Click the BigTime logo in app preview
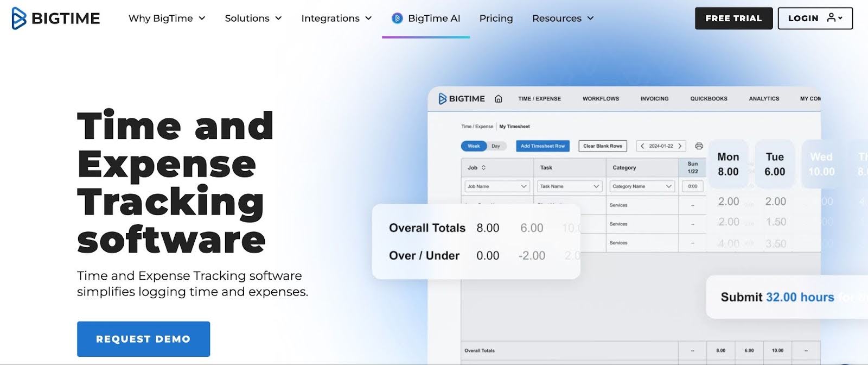The height and width of the screenshot is (365, 868). [462, 99]
